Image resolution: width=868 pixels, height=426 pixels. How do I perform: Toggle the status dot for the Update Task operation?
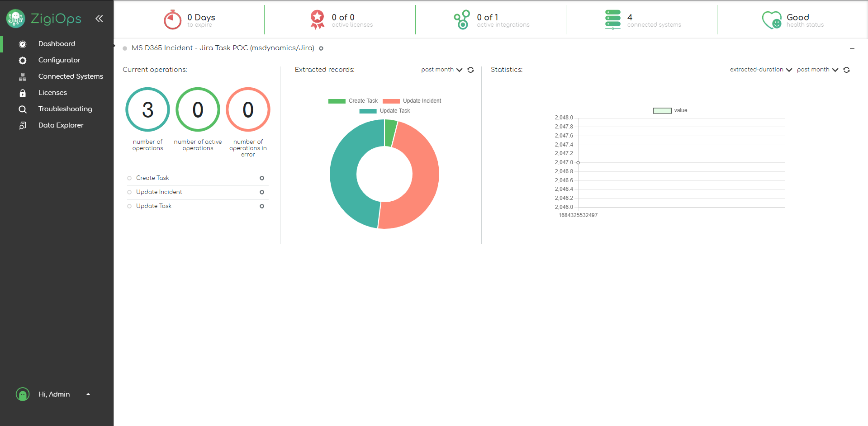pos(129,206)
